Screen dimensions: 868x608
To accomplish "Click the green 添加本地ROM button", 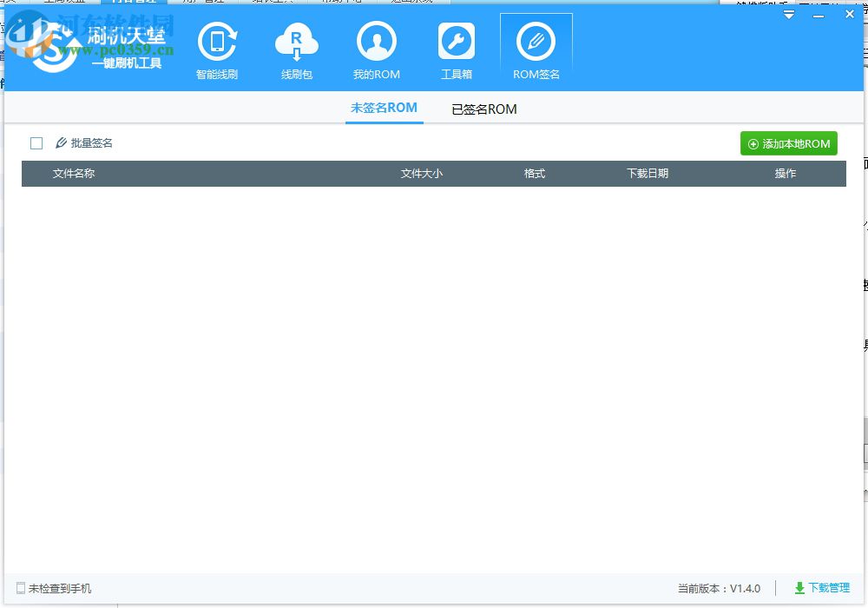I will click(789, 143).
